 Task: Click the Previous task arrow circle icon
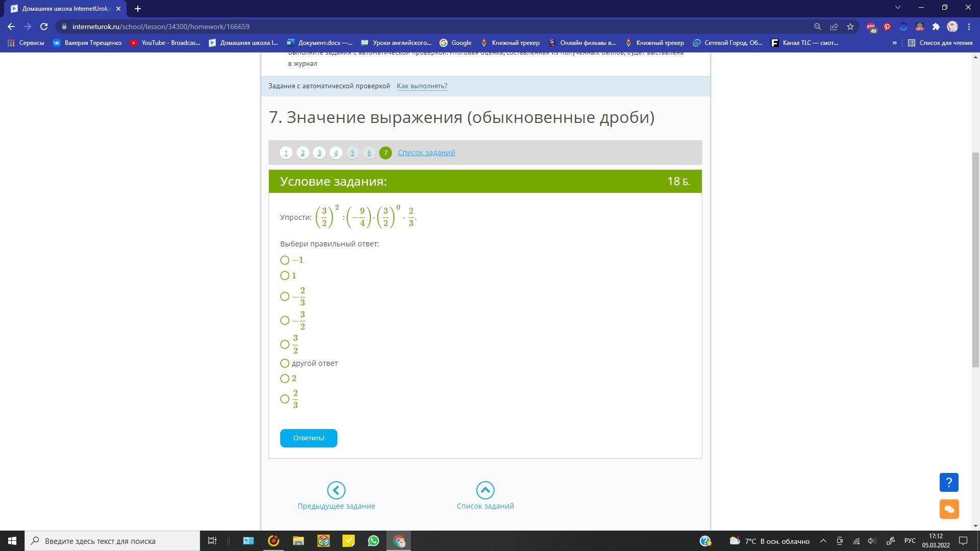(336, 490)
